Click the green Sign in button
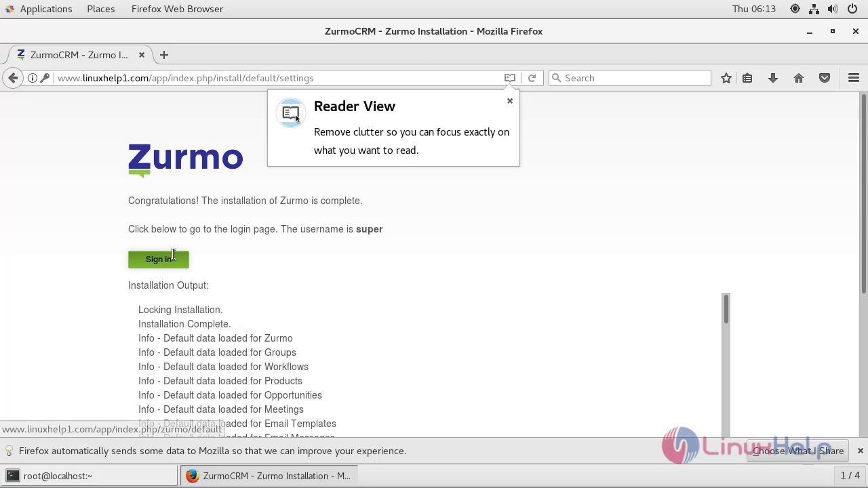868x488 pixels. [159, 260]
